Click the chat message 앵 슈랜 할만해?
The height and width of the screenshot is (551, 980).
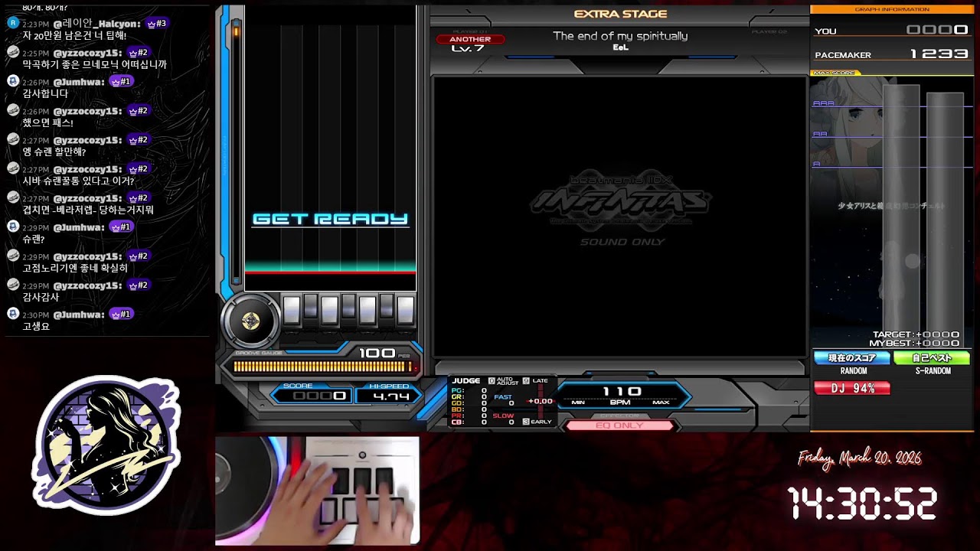coord(54,152)
